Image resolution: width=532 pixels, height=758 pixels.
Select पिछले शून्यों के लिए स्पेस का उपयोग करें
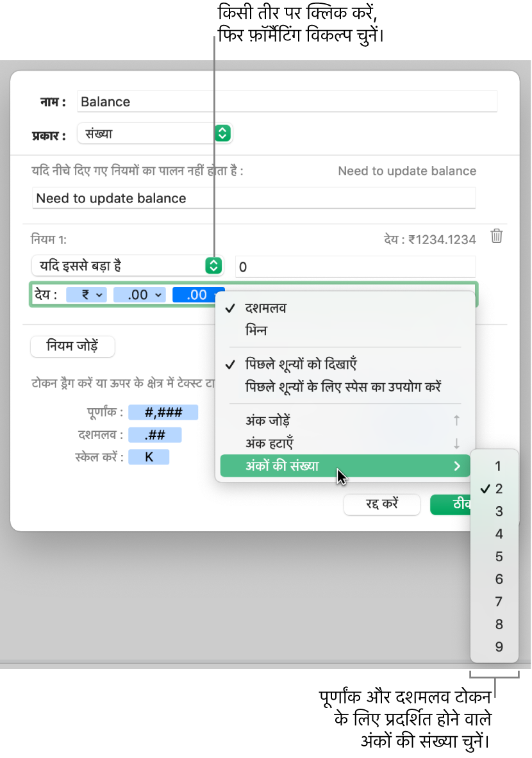click(345, 387)
